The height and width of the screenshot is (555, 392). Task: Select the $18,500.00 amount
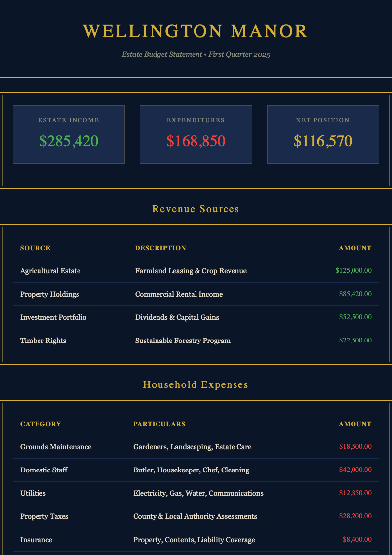point(355,447)
